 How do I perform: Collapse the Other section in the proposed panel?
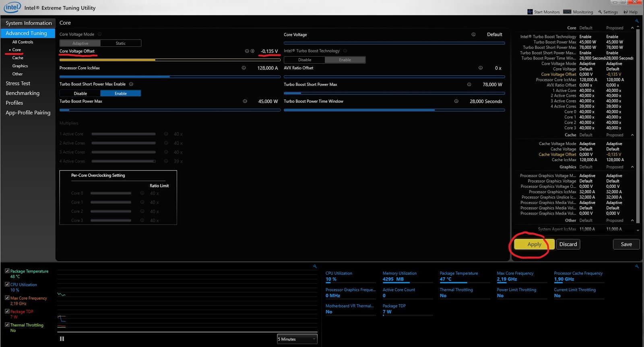point(632,220)
